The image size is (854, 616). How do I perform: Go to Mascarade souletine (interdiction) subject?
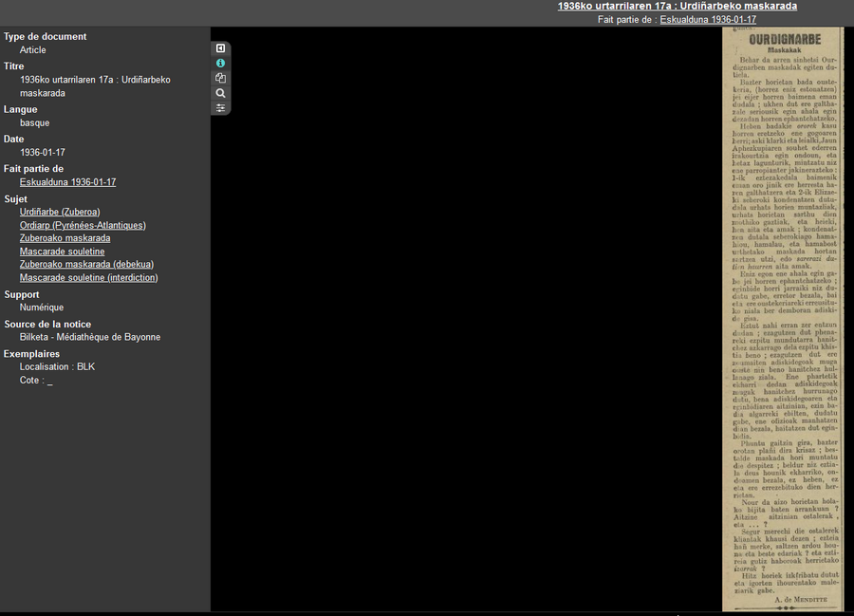click(x=88, y=278)
